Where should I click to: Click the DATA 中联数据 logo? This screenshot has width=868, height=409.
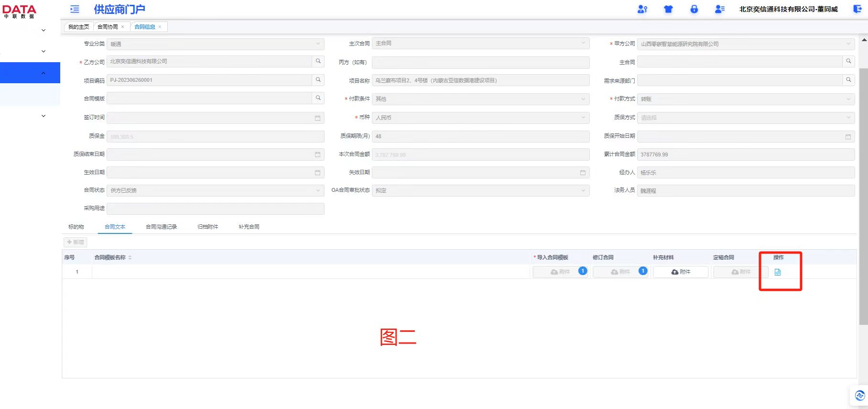click(x=19, y=11)
